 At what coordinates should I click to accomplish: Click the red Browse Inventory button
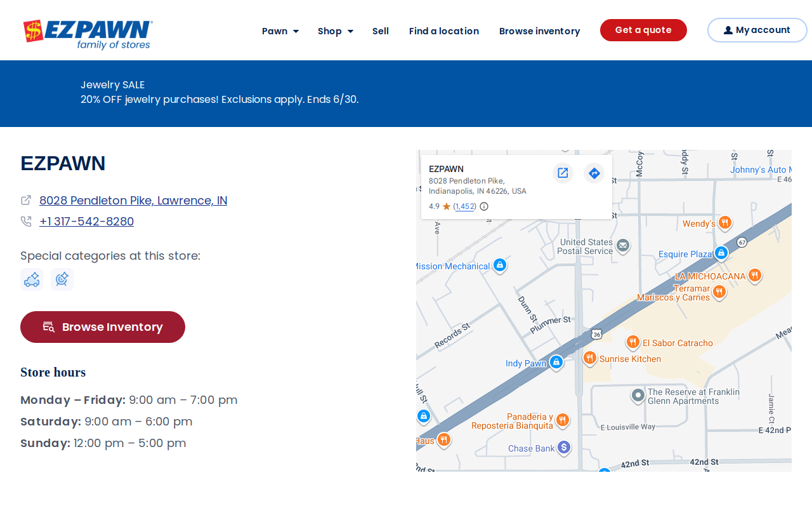pyautogui.click(x=103, y=327)
